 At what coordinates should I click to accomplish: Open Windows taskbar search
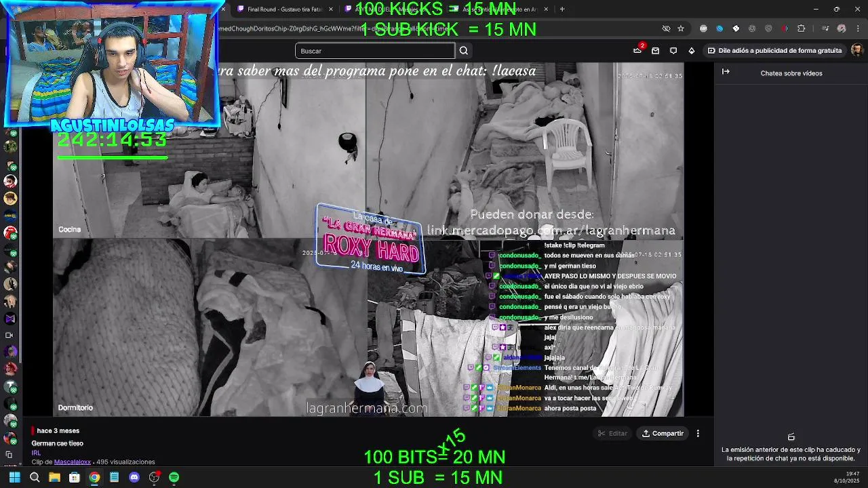tap(35, 477)
